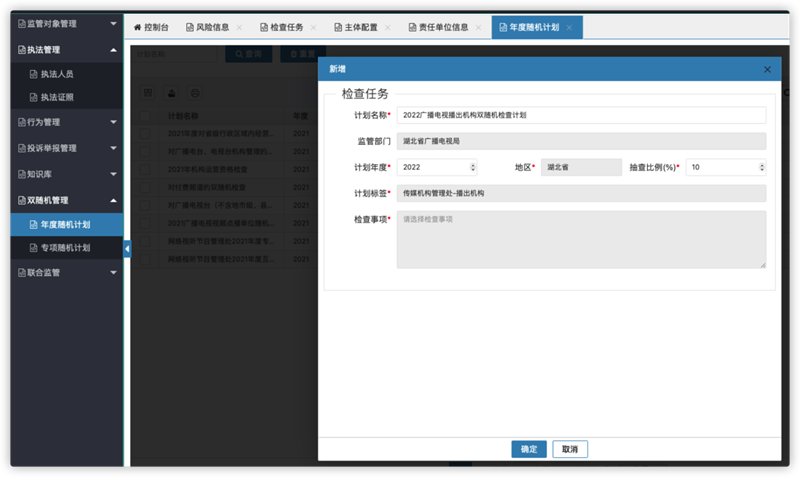This screenshot has height=477, width=800.
Task: Switch to the 控制台 home tab
Action: (158, 27)
